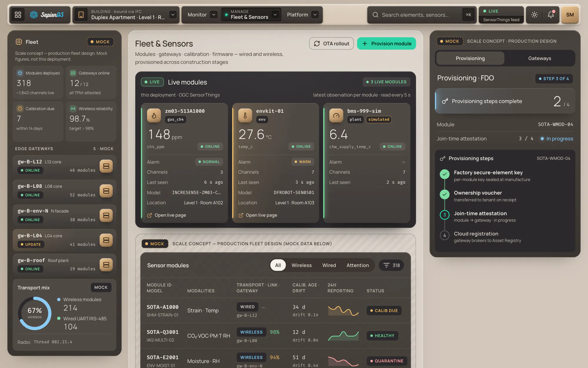Click the flame icon on zm03-513A1000 card
588x368 pixels.
click(x=154, y=115)
